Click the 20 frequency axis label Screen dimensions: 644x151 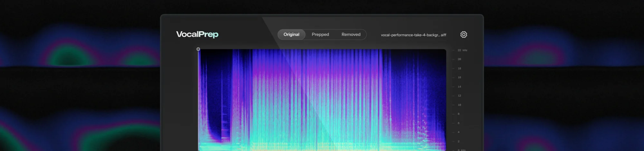click(459, 59)
